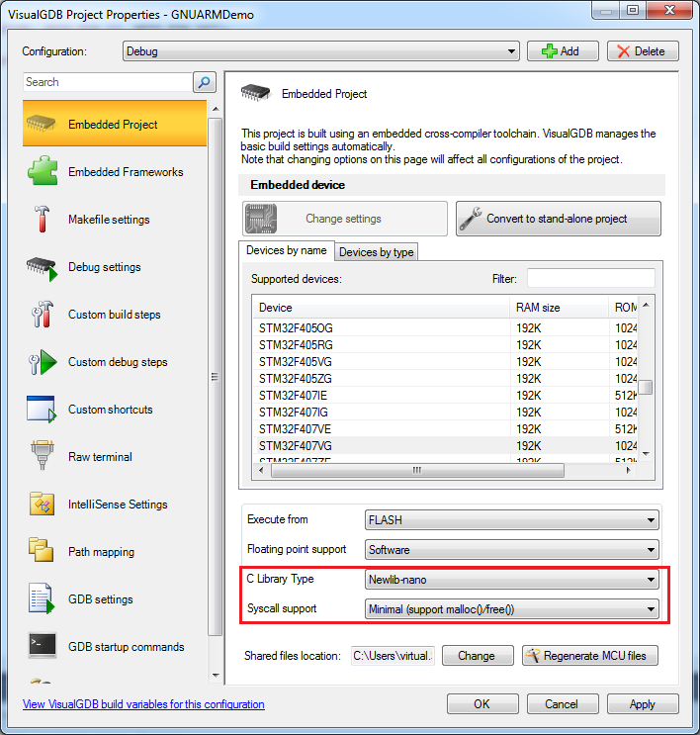Open Raw terminal serial connector icon

pyautogui.click(x=43, y=455)
